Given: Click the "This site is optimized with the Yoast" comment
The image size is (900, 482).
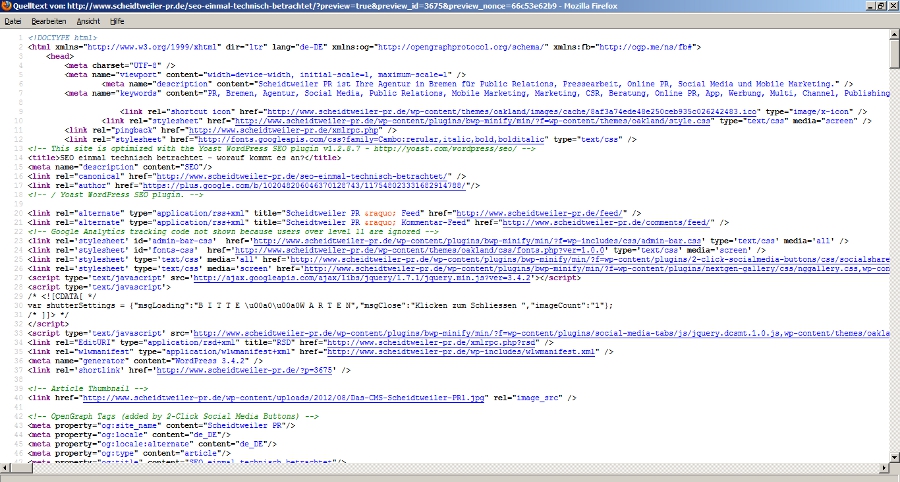Looking at the screenshot, I should pos(281,149).
